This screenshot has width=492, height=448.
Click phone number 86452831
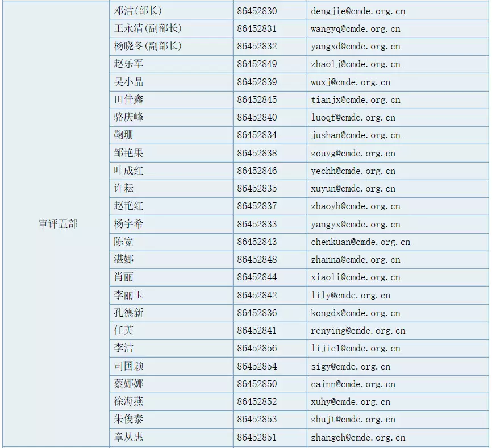[257, 29]
